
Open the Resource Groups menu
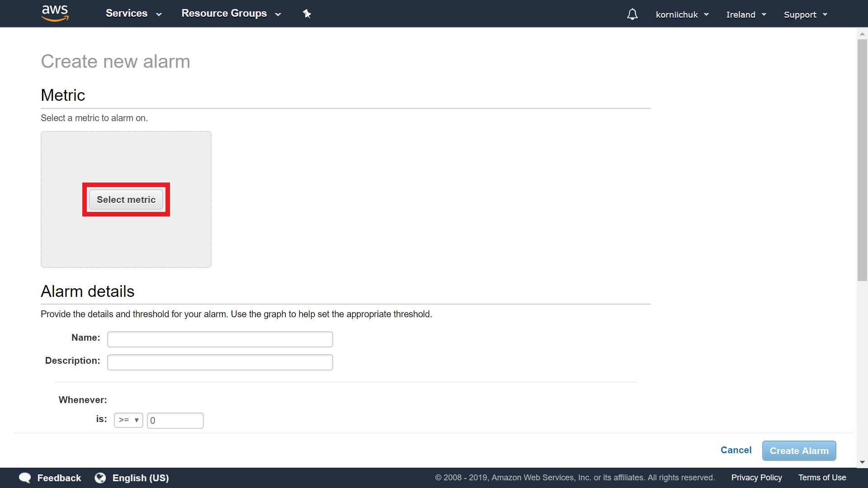pos(231,14)
